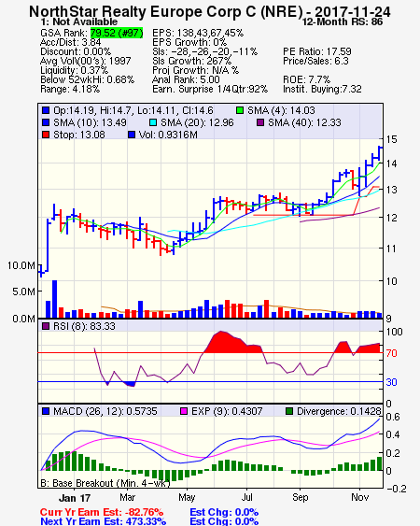Click the purple SMA (40) legend swatch
Viewport: 420px width, 526px height.
click(260, 122)
